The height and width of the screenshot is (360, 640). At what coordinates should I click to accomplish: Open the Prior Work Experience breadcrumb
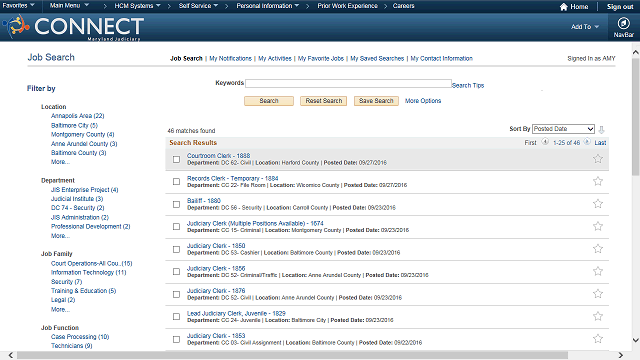[347, 6]
